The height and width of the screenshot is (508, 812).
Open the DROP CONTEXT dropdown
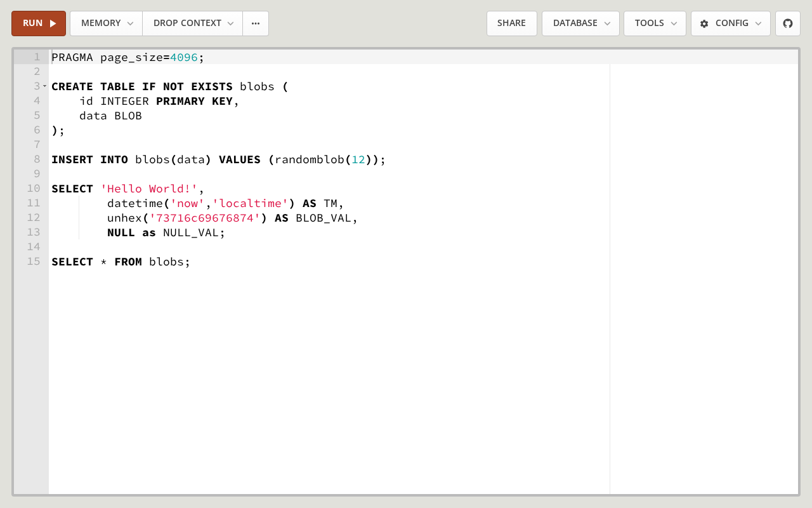coord(192,23)
